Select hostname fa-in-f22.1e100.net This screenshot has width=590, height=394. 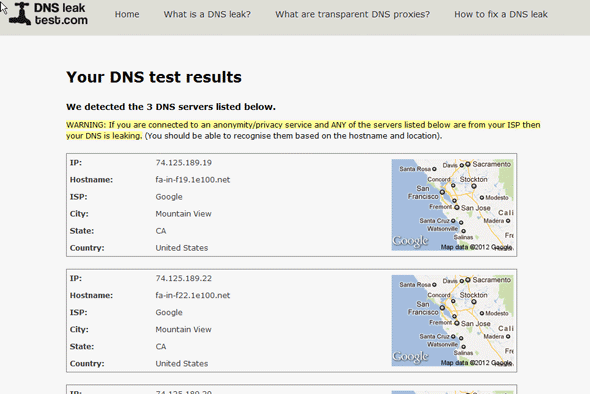click(193, 295)
